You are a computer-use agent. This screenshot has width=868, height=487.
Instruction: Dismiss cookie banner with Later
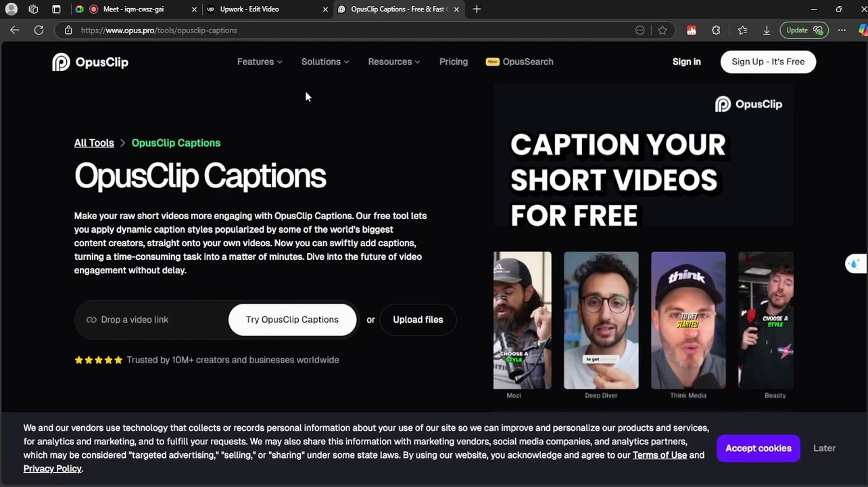click(824, 448)
